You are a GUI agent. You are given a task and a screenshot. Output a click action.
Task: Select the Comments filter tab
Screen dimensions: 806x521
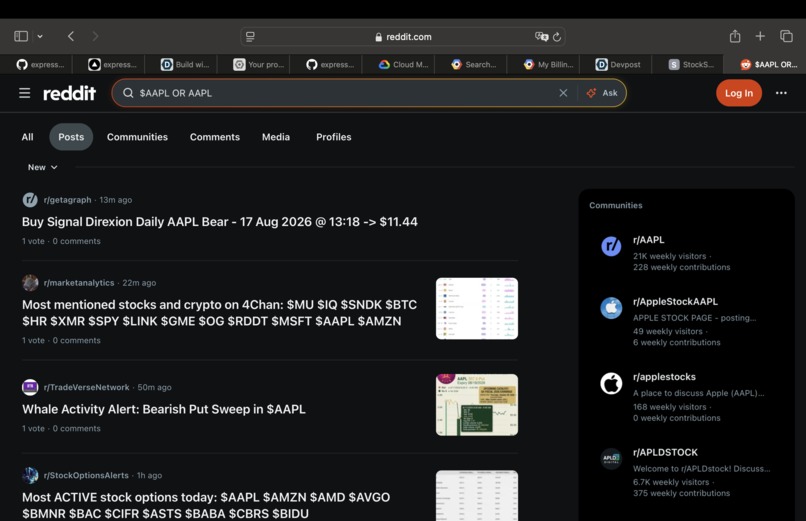coord(215,137)
